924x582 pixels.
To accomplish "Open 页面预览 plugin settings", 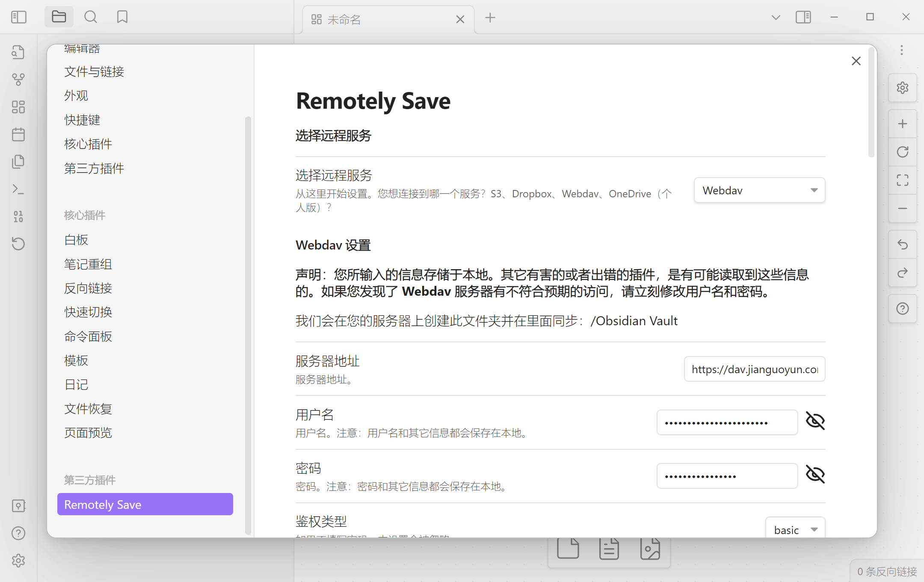I will [145, 433].
